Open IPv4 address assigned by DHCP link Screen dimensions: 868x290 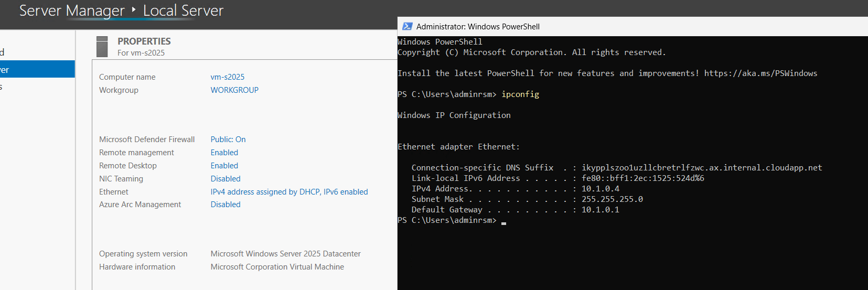coord(290,192)
